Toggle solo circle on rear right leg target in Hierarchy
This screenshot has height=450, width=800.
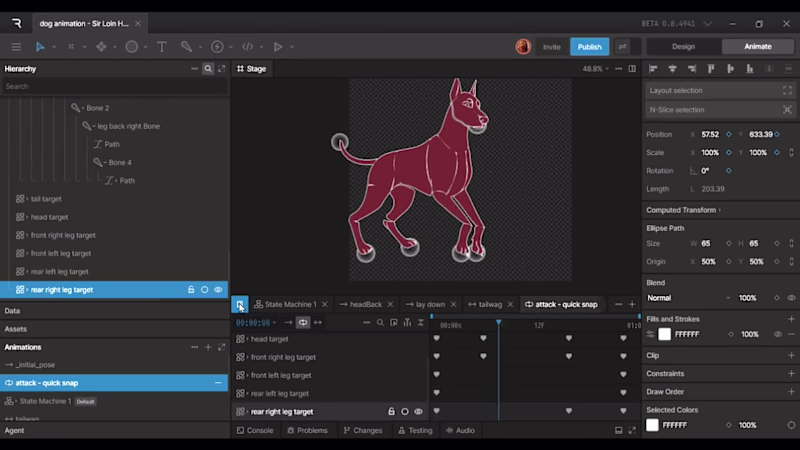[205, 290]
